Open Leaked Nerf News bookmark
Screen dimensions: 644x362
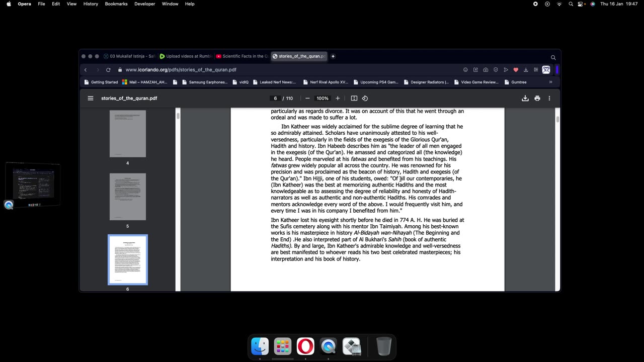[x=275, y=82]
